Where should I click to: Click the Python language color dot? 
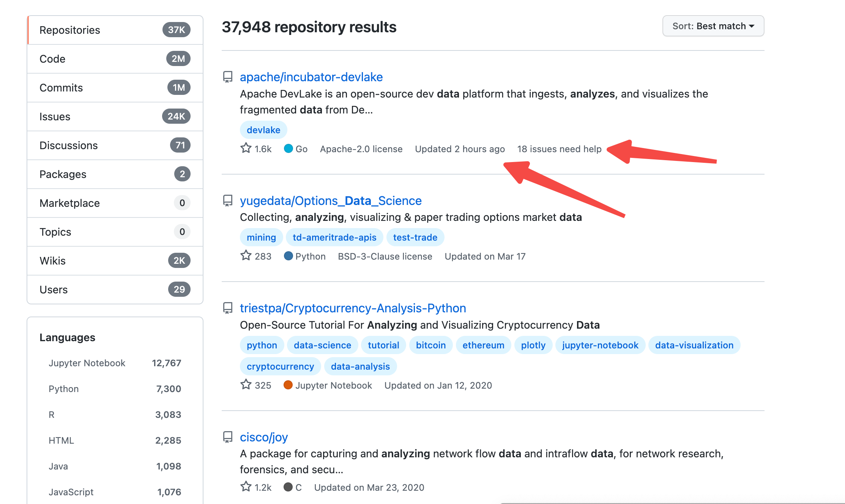[x=288, y=256]
